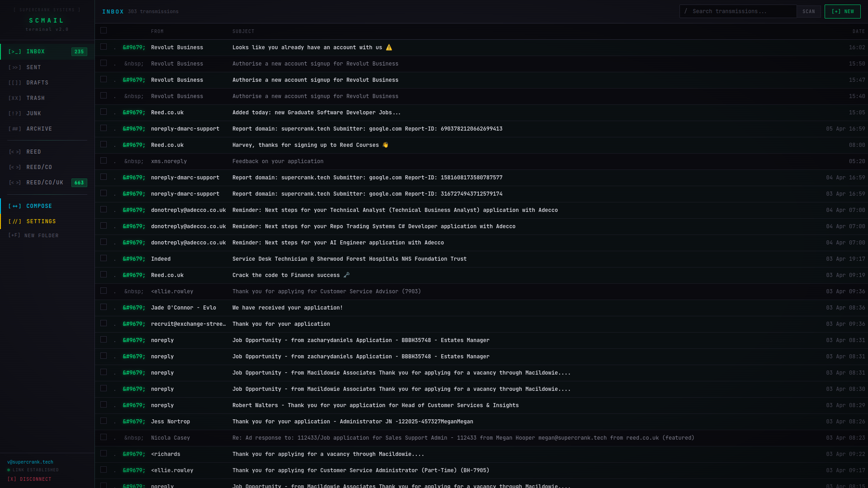
Task: Focus the Search transmissions field
Action: coord(738,11)
